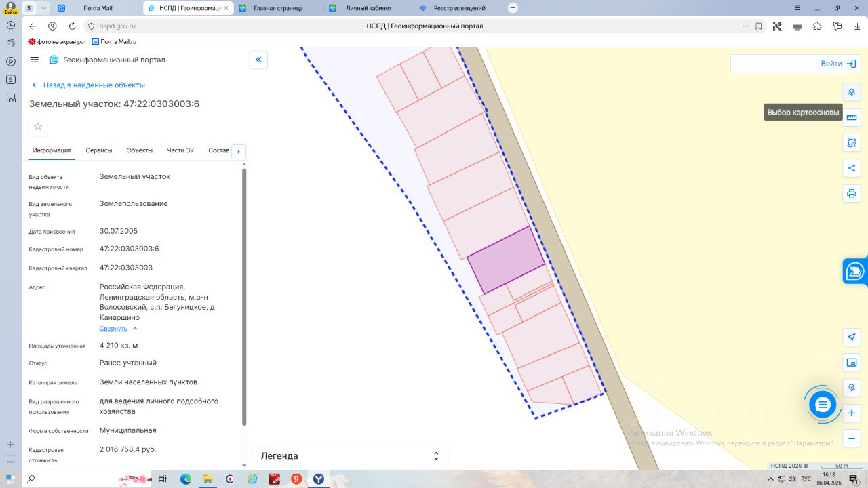Open browser downloads

(856, 26)
